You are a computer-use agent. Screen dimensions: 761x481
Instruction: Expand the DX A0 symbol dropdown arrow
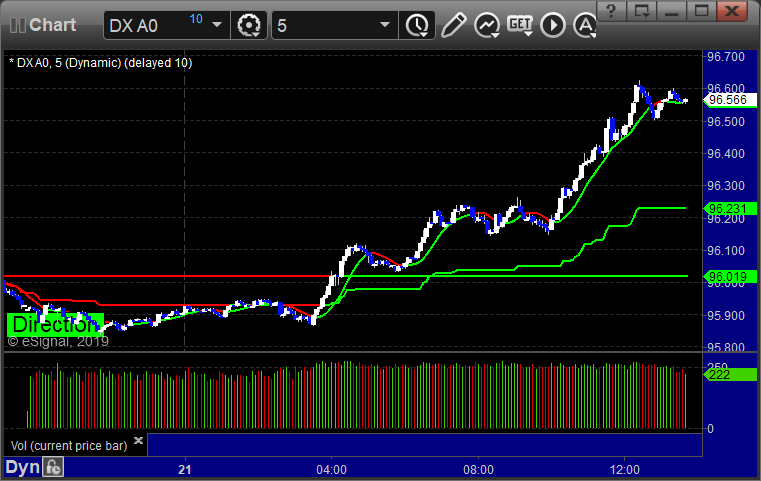(217, 25)
